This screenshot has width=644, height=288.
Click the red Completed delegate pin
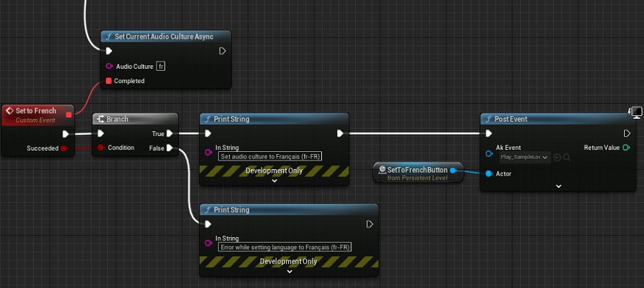point(109,81)
